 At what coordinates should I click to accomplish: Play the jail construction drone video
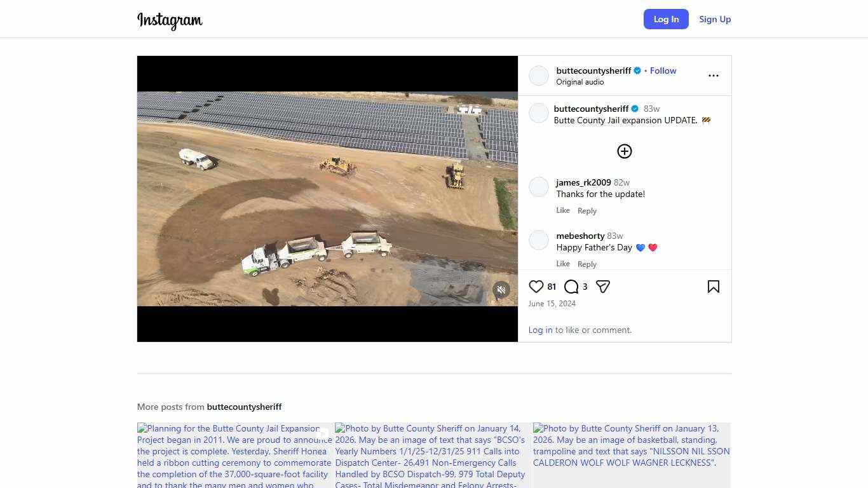[x=327, y=198]
